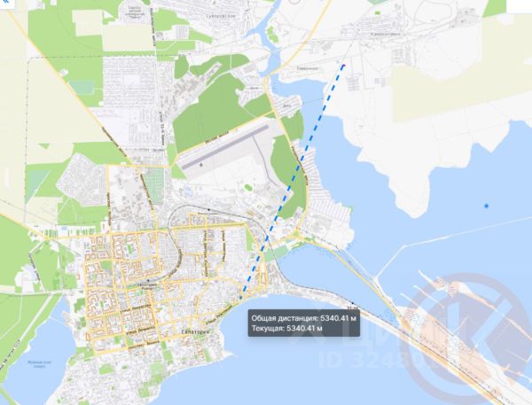Click the Текущая 5340.41 м line
532x405 pixels.
click(286, 328)
